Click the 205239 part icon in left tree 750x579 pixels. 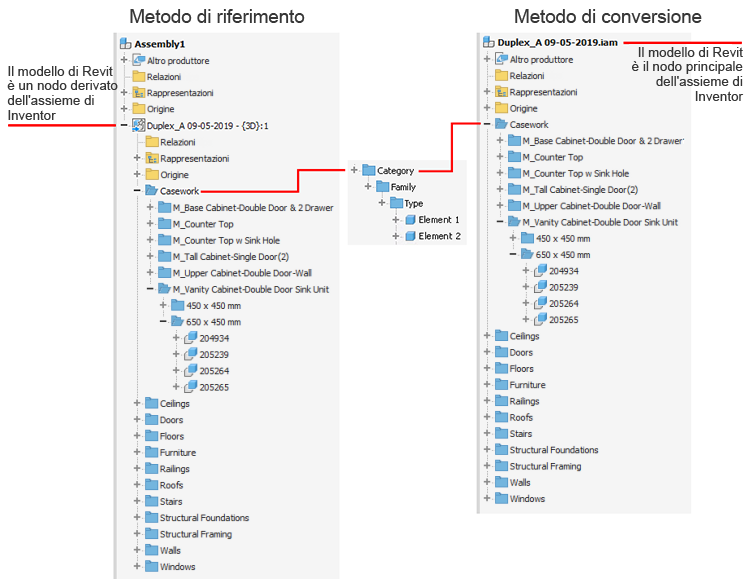click(x=191, y=354)
